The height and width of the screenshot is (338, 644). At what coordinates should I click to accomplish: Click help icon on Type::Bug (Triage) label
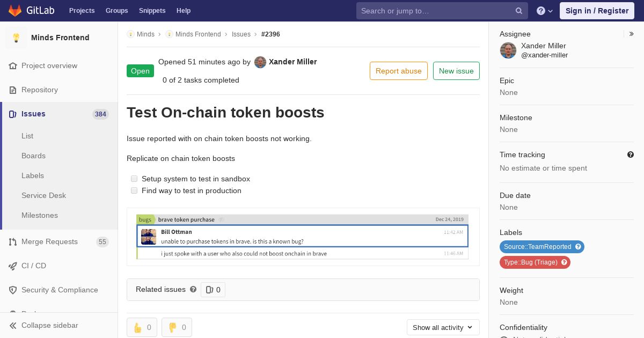coord(564,262)
